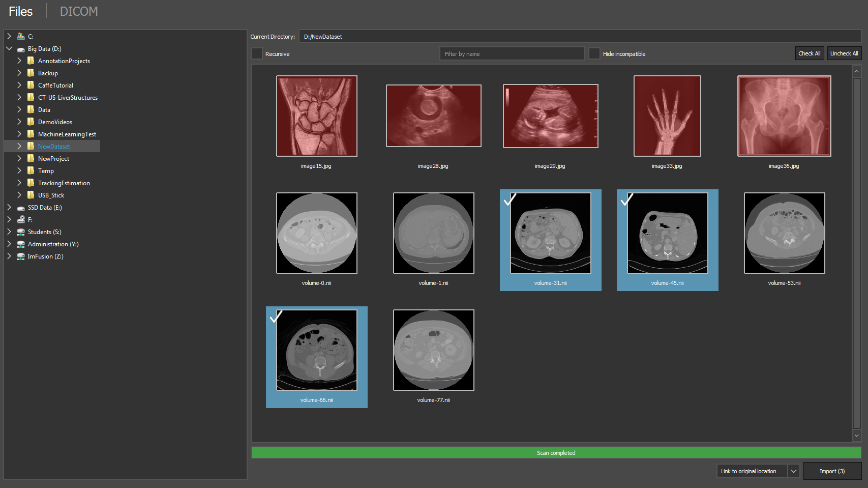Screen dimensions: 868x488
Task: Expand the MachineLearningTest folder node
Action: click(19, 134)
